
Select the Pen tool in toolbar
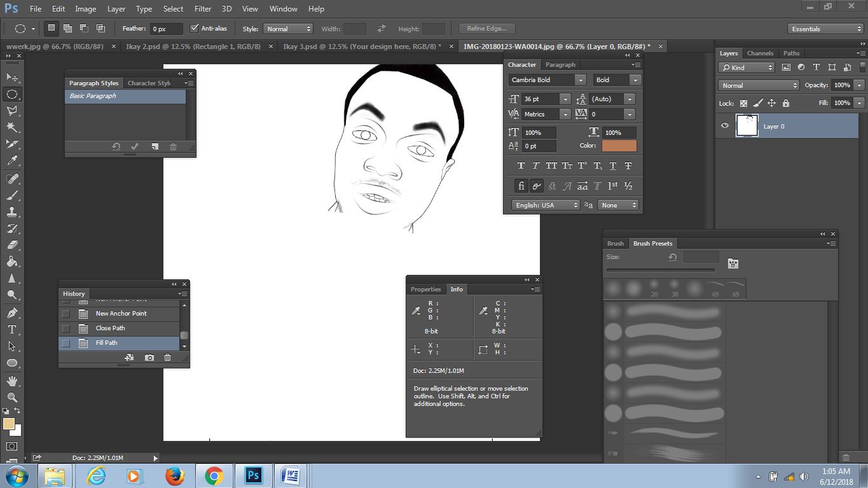(12, 312)
